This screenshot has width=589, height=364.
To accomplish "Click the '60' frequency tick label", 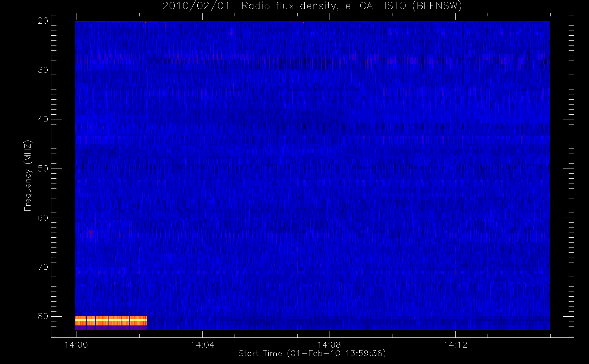I will tap(43, 218).
